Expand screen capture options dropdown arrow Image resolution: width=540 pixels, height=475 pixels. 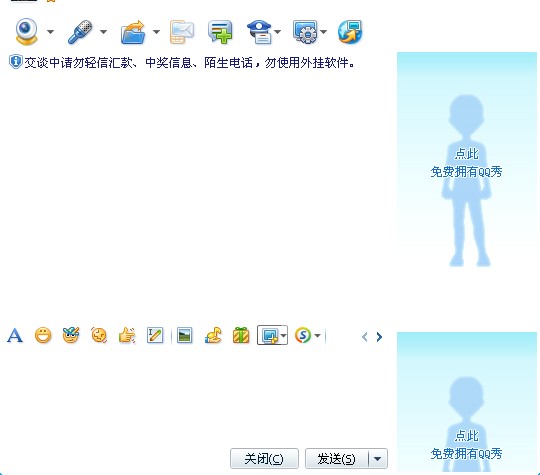pos(283,335)
